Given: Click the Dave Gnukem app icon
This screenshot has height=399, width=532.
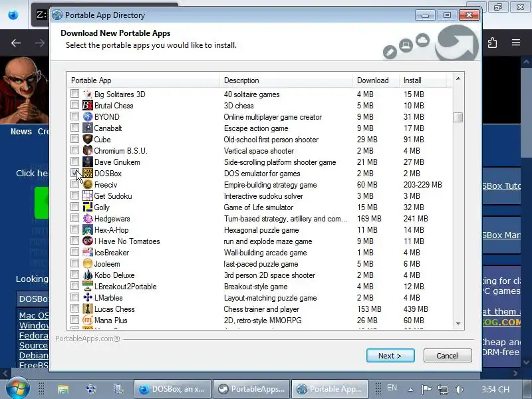Looking at the screenshot, I should (x=88, y=162).
